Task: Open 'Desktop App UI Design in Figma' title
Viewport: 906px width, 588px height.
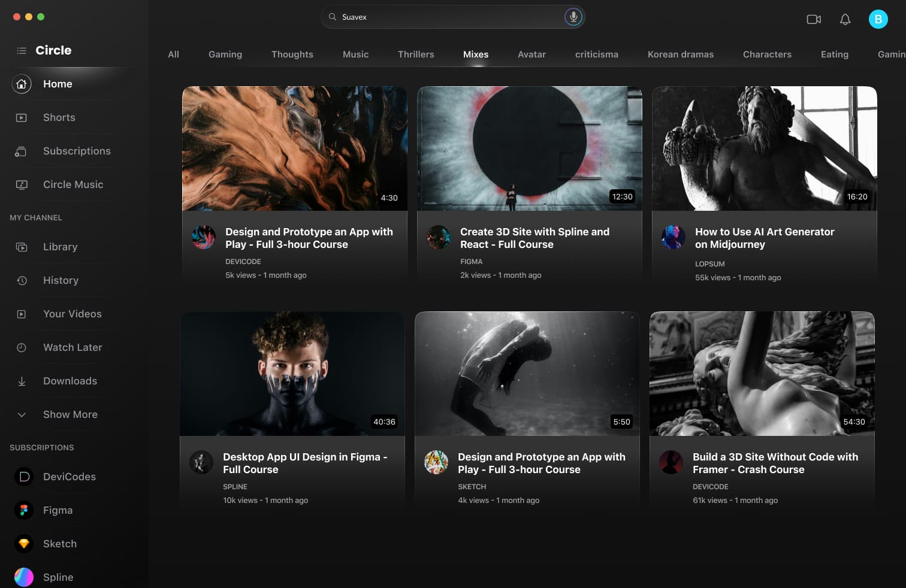Action: point(304,463)
